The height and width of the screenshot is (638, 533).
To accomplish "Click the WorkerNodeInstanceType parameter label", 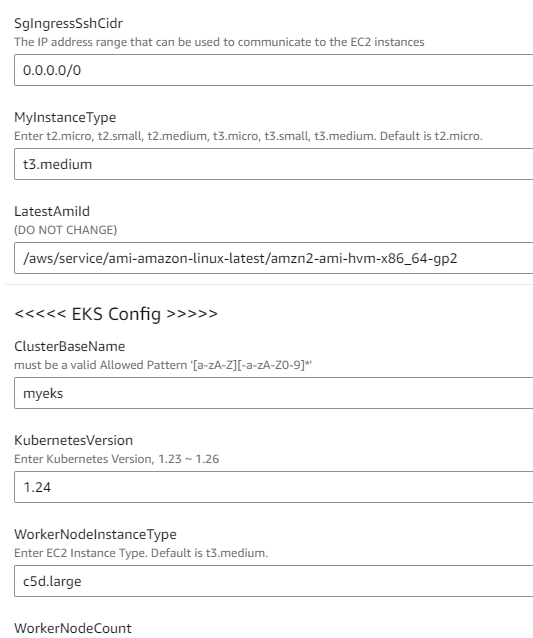I will click(x=95, y=534).
